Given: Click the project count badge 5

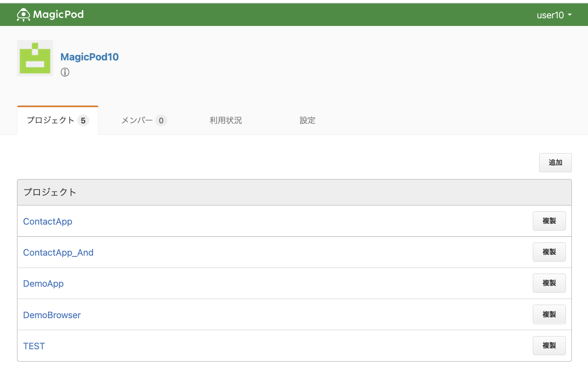Looking at the screenshot, I should pos(83,120).
